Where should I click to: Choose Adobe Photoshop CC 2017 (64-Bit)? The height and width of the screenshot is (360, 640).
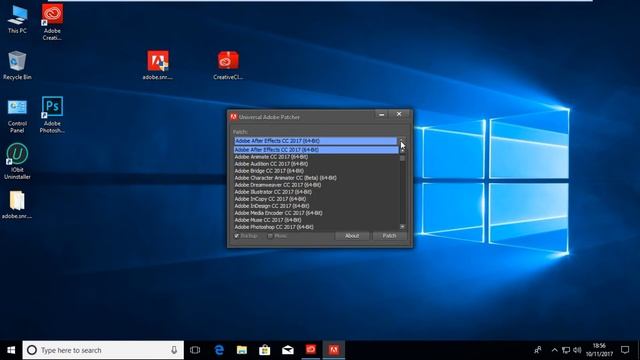[x=316, y=227]
